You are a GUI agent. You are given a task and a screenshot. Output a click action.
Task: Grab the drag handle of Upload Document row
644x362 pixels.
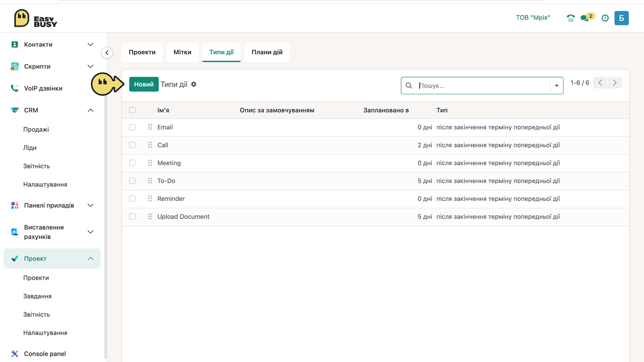150,217
